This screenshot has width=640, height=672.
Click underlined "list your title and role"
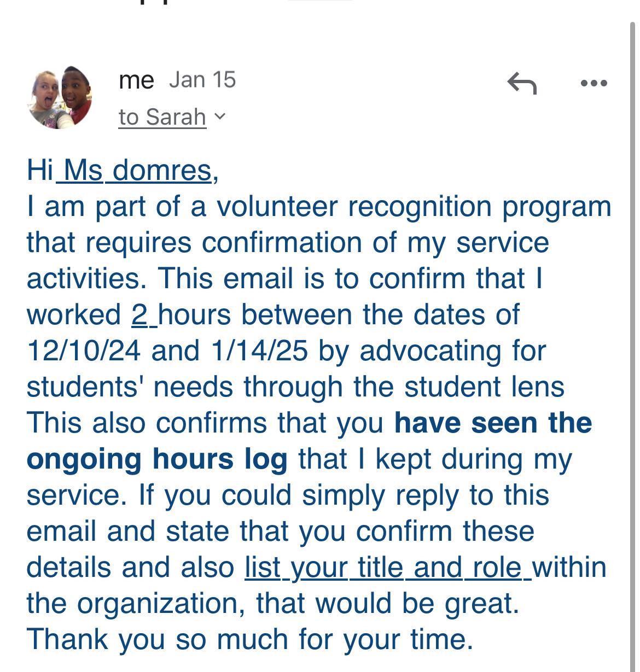pos(387,567)
